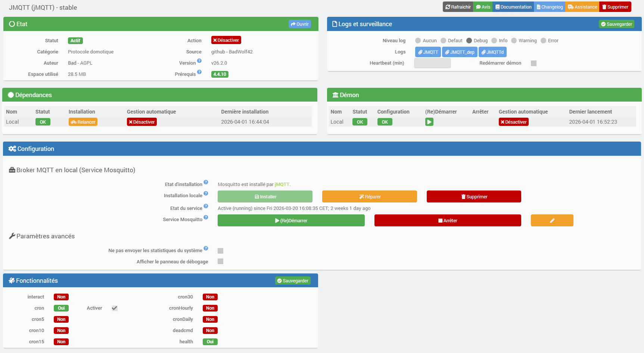View the Changelog
This screenshot has width=644, height=353.
point(549,7)
